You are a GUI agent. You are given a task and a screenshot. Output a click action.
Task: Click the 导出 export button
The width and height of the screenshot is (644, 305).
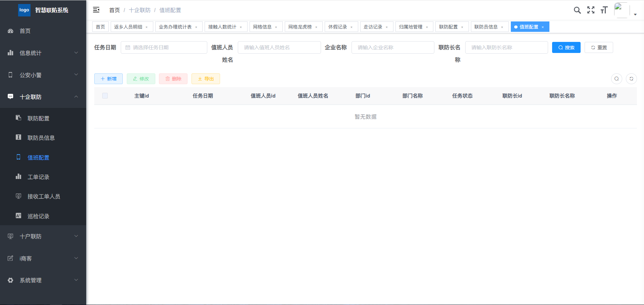click(x=206, y=79)
